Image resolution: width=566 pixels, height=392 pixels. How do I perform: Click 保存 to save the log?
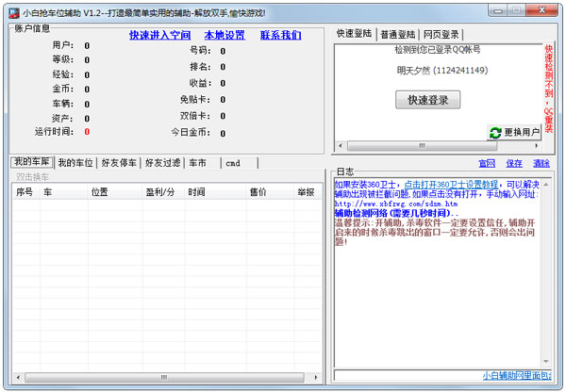coord(514,163)
